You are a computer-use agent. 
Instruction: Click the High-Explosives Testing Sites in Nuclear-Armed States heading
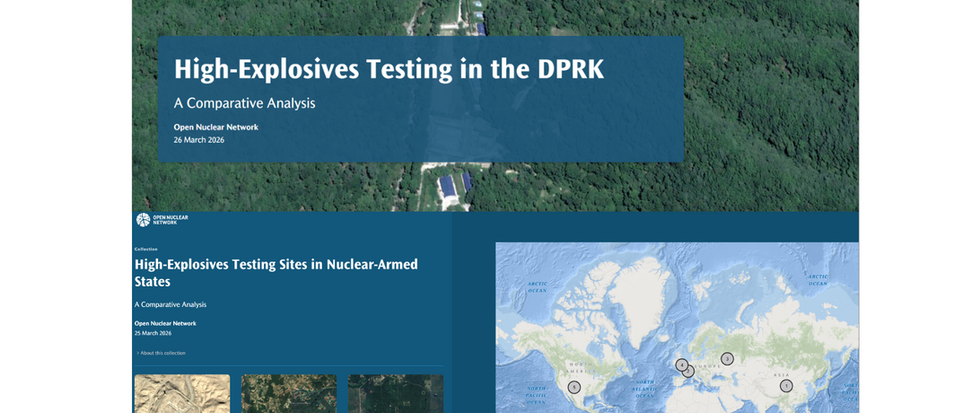(x=276, y=273)
